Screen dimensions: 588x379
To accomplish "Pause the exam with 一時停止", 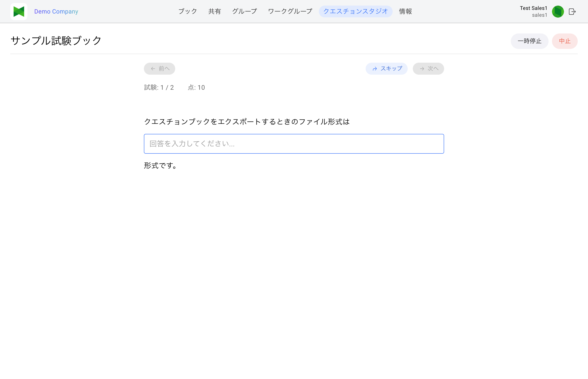I will (x=529, y=41).
